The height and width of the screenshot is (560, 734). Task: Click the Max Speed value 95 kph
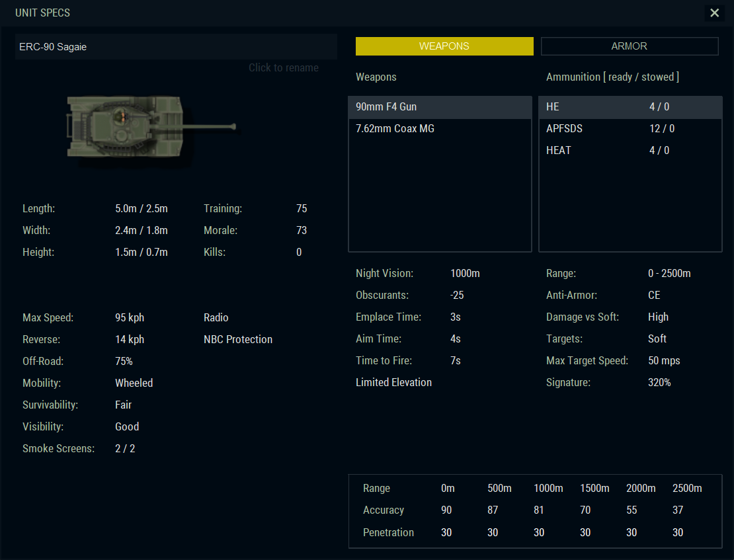point(130,318)
